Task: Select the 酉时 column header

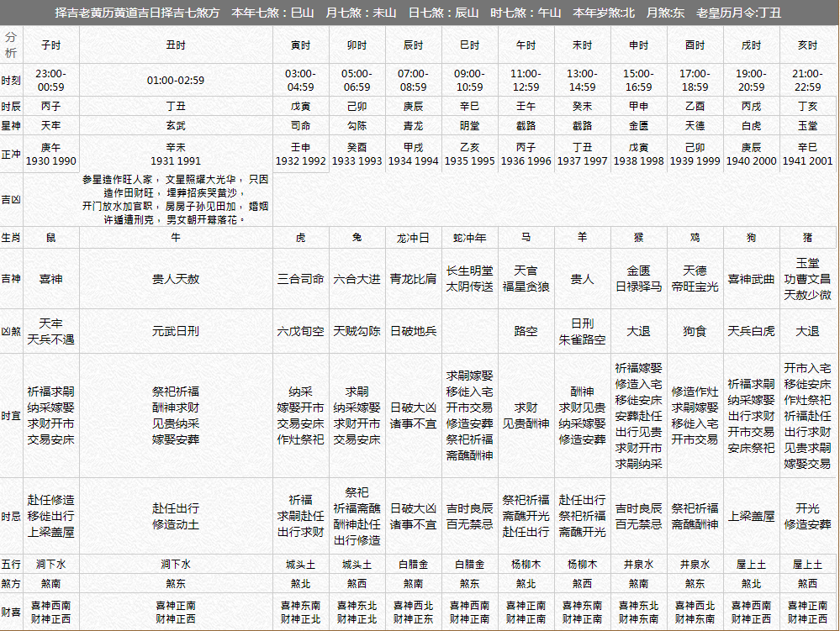Action: click(695, 45)
